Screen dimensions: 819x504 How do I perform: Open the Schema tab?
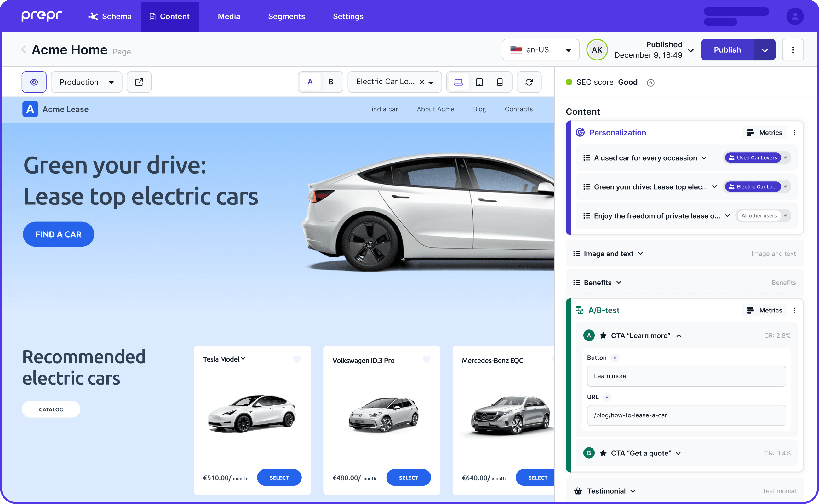[110, 16]
